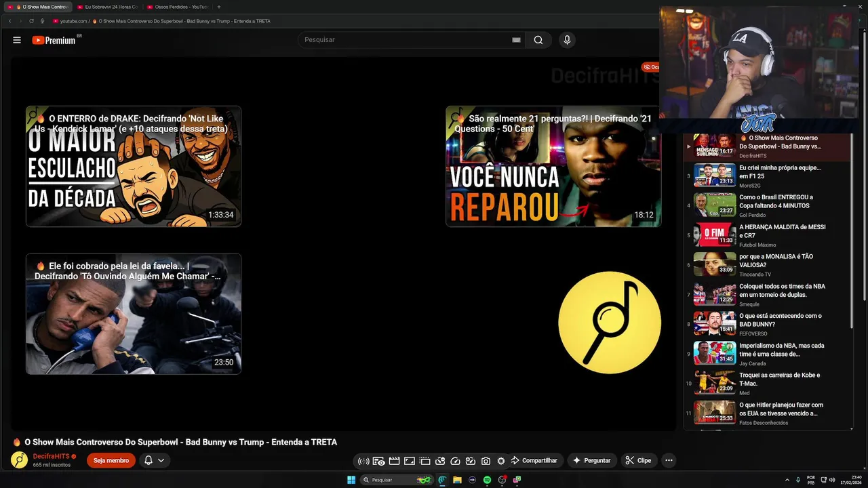Click the yellow DecifraHITS channel end-screen logo
This screenshot has height=488, width=868.
(610, 323)
